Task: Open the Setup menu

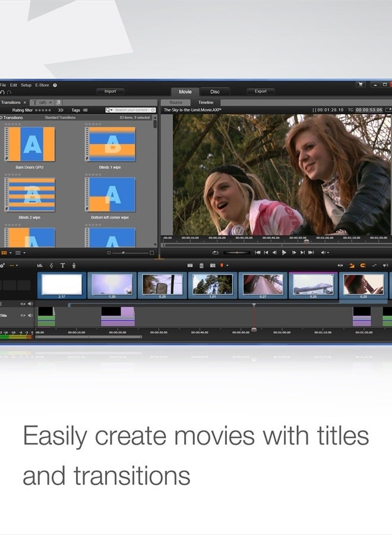Action: pyautogui.click(x=26, y=85)
